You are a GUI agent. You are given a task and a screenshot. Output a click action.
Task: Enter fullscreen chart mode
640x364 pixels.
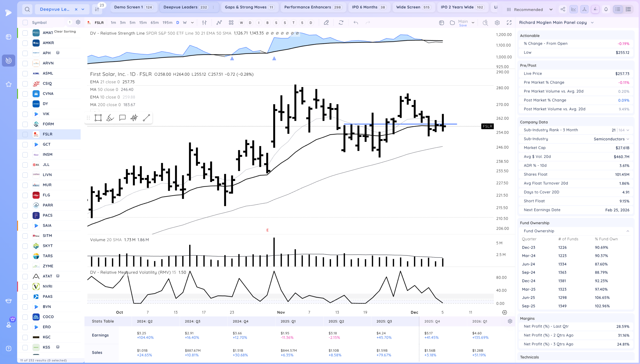pos(509,22)
